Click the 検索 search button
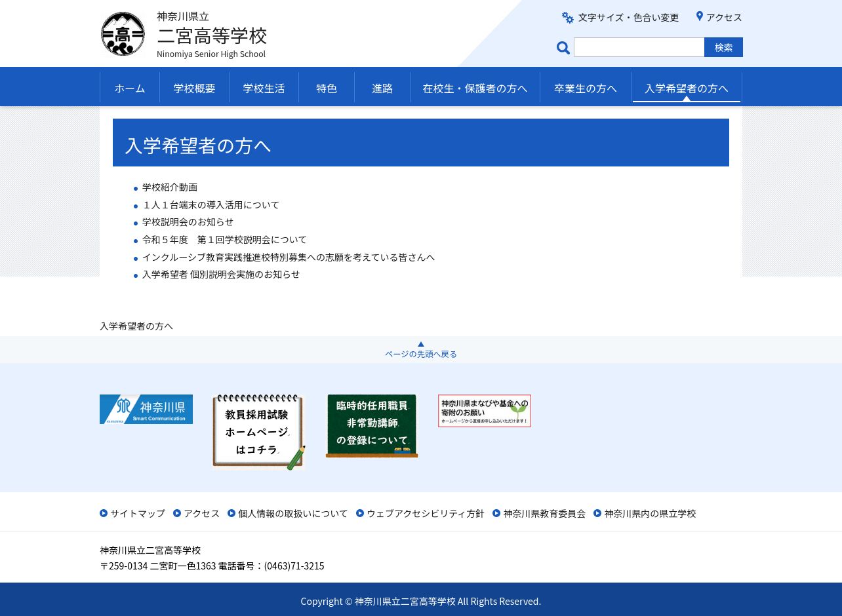 pos(724,47)
